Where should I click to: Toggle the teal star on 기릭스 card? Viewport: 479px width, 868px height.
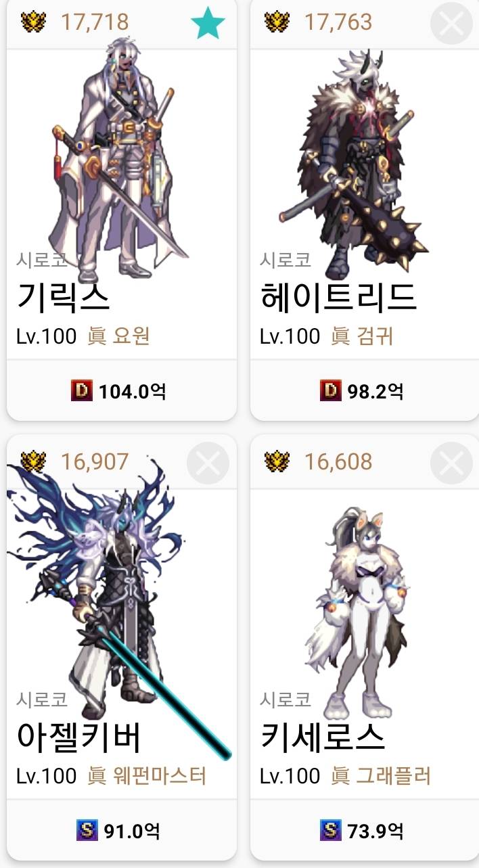coord(208,23)
